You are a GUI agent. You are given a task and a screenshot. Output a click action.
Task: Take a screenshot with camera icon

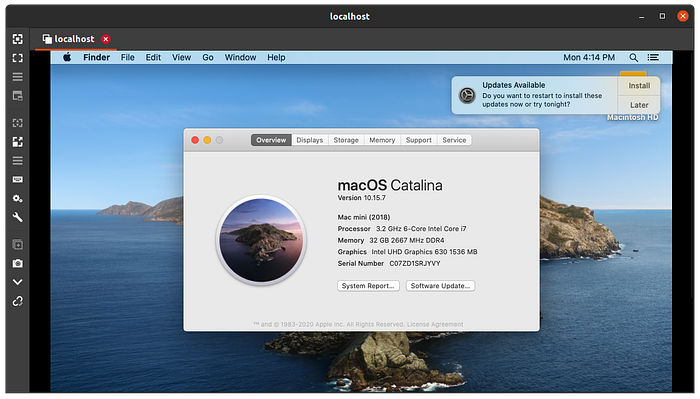(x=17, y=263)
